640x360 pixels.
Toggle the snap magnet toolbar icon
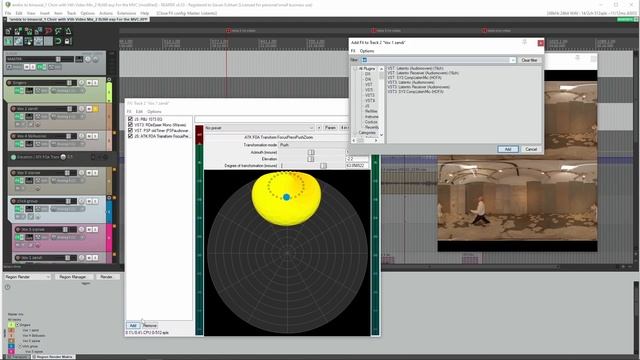pyautogui.click(x=58, y=41)
